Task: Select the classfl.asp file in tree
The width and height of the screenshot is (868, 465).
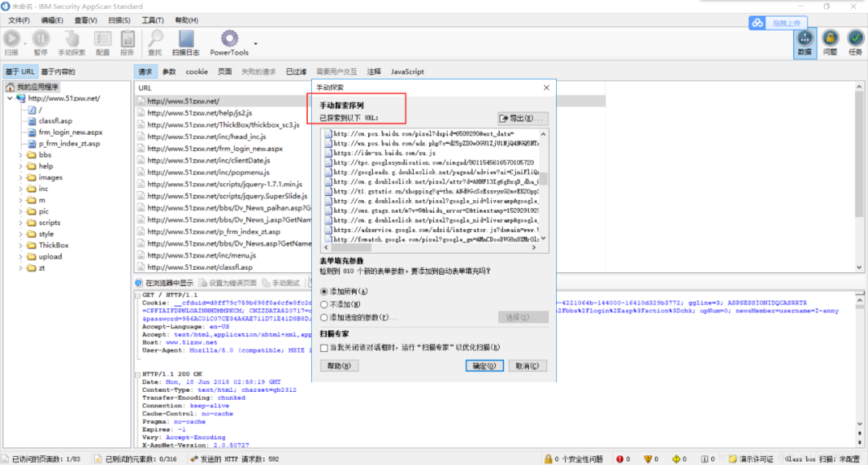Action: pos(55,120)
